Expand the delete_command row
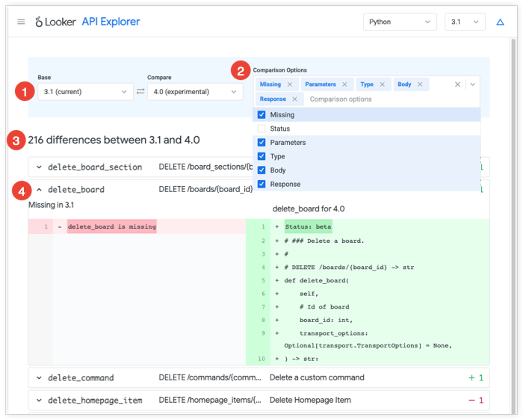Image resolution: width=523 pixels, height=420 pixels. point(40,378)
